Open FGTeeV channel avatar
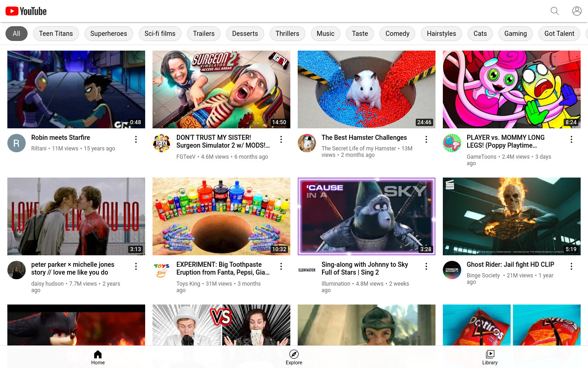The image size is (588, 368). coord(162,143)
